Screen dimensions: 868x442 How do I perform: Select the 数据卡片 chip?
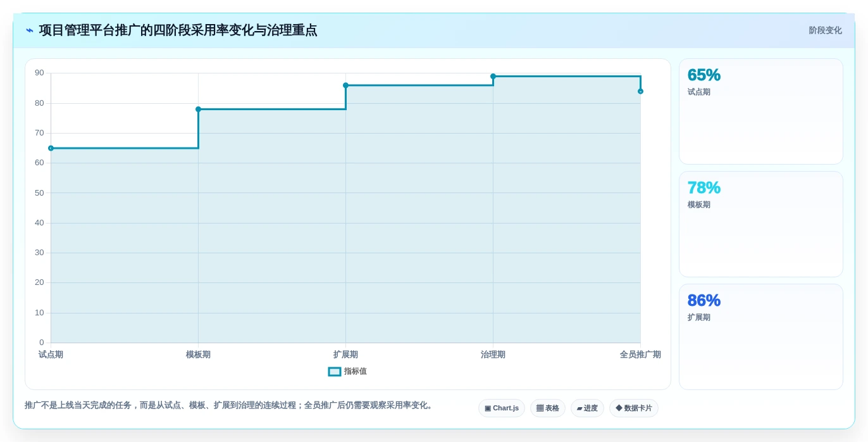(x=634, y=408)
